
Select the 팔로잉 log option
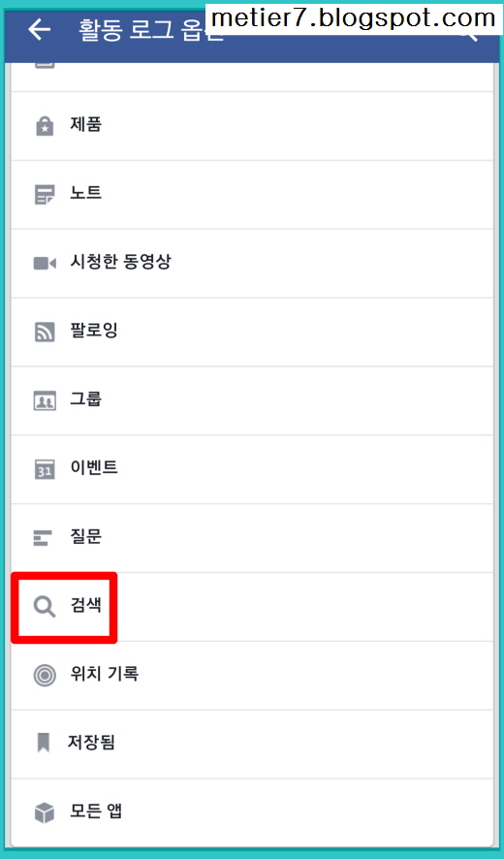click(252, 332)
